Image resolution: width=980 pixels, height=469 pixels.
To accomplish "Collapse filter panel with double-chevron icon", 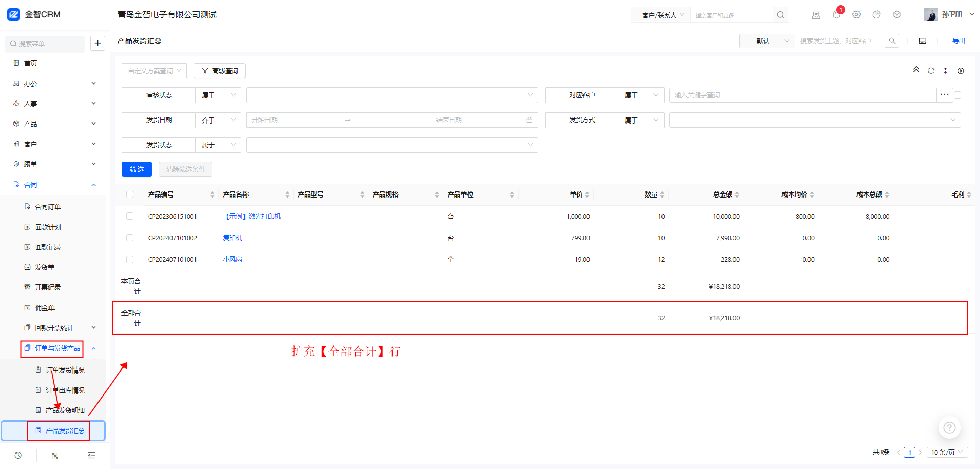I will tap(916, 70).
